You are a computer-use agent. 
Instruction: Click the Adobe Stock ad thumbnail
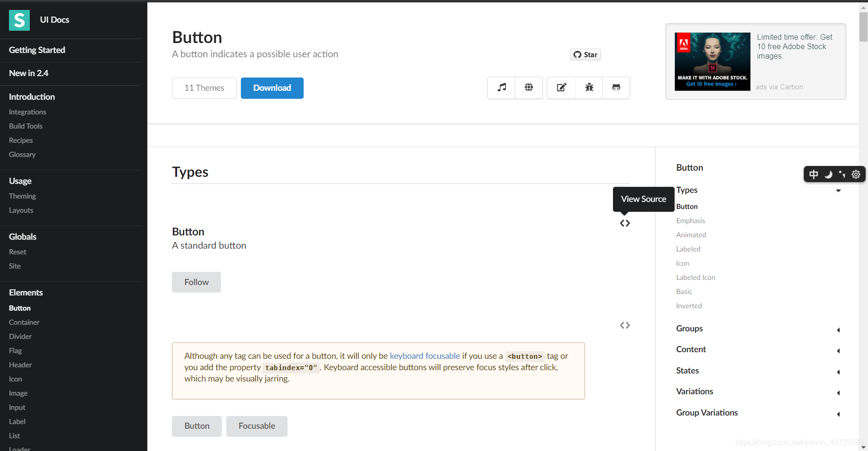(712, 61)
